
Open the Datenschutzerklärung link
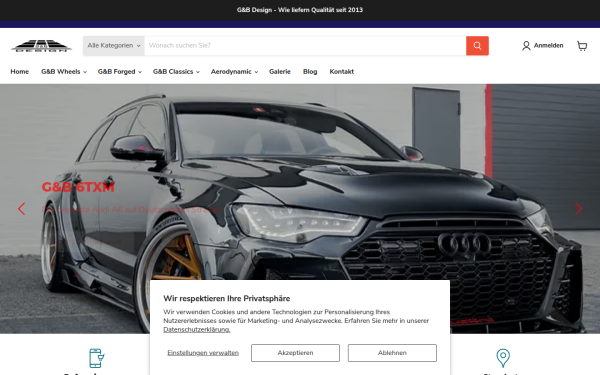[x=197, y=329]
